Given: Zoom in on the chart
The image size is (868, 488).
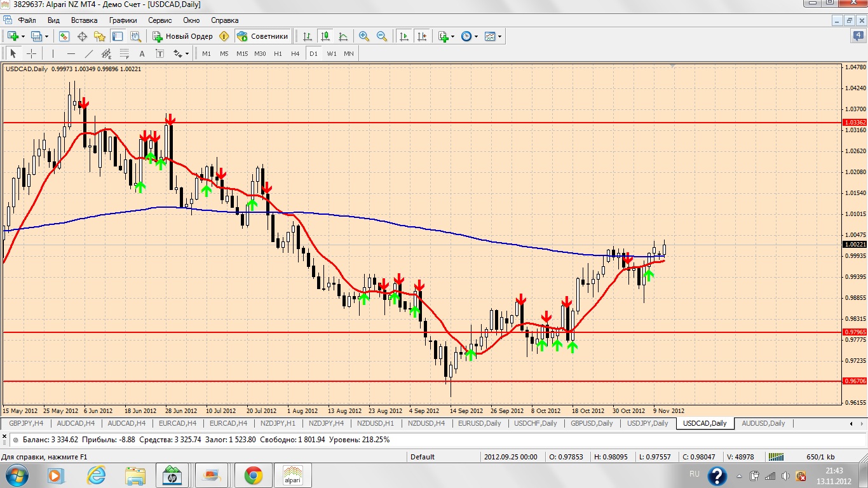Looking at the screenshot, I should tap(364, 36).
